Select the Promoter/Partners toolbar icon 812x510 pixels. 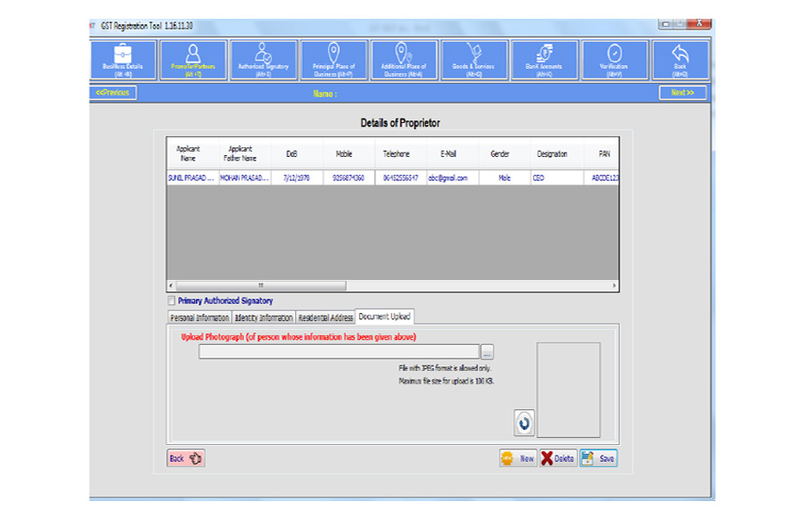(193, 60)
